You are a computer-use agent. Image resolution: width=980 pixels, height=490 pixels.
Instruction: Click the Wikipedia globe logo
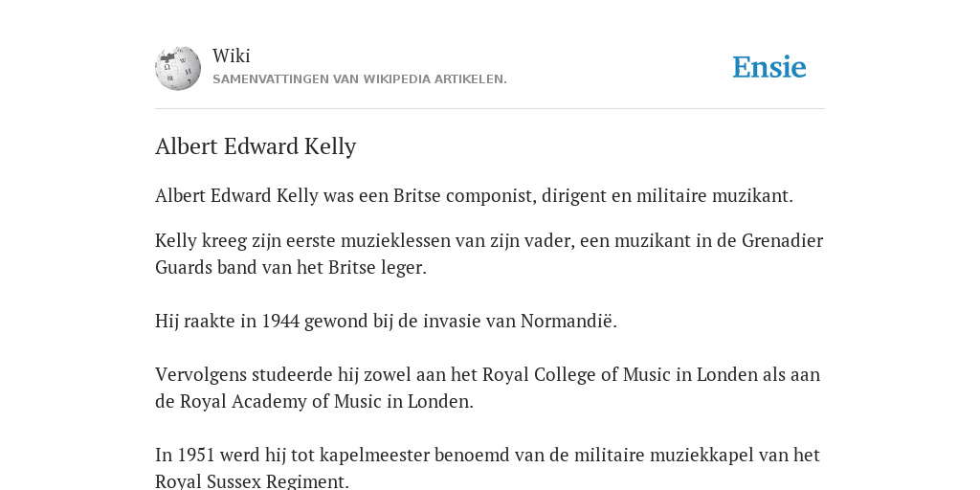[178, 68]
